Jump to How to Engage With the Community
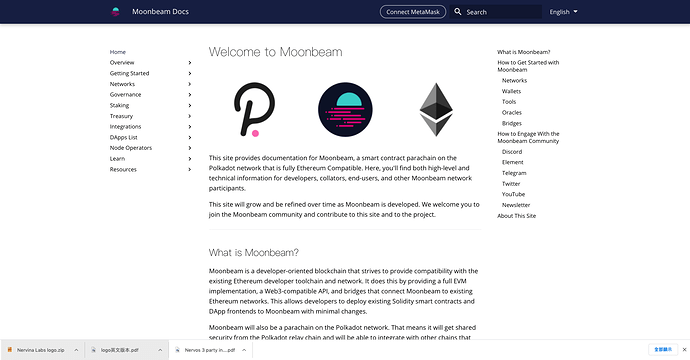 pos(528,137)
